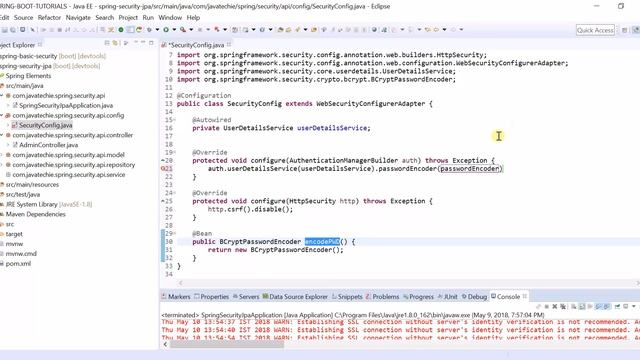Switch to the Snippets tab
The width and height of the screenshot is (640, 360).
[347, 297]
